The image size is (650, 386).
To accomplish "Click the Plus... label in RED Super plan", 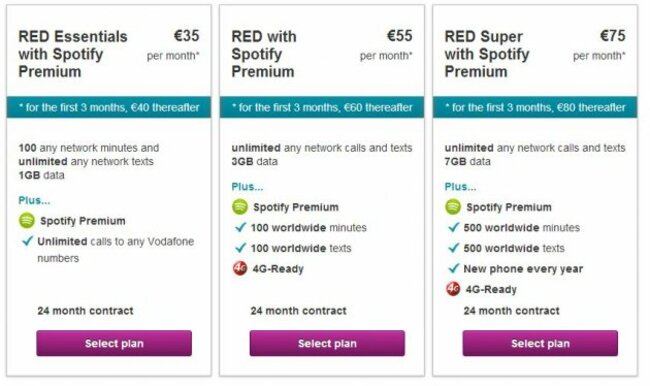I will [460, 187].
